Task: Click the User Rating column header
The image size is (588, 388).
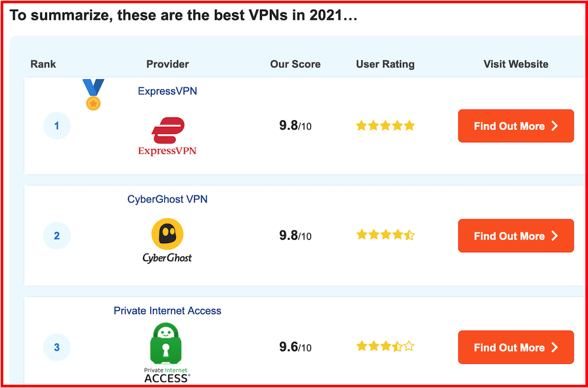Action: (385, 64)
